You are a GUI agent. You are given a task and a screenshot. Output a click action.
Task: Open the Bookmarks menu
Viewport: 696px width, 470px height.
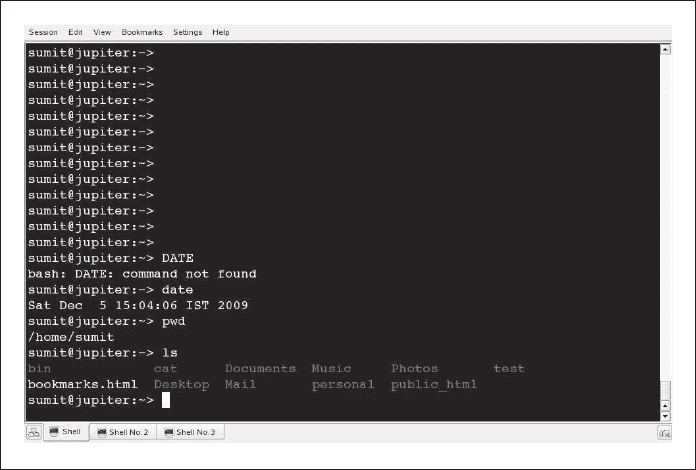tap(142, 32)
